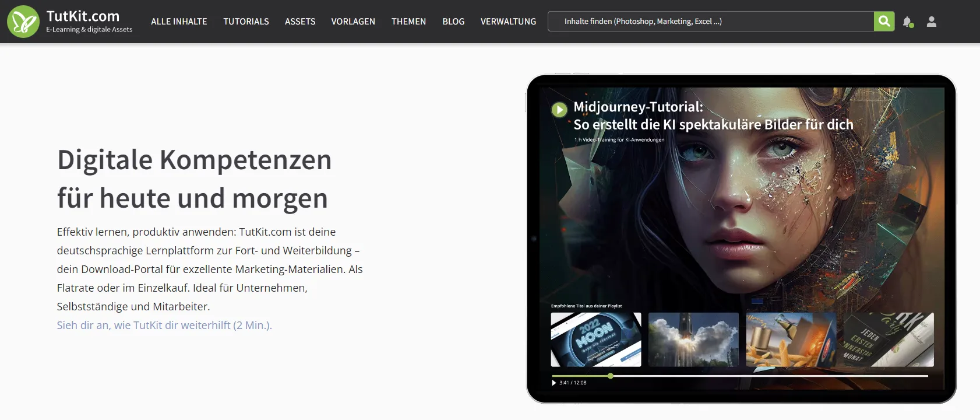Click the TutKit.com site title text

click(83, 16)
